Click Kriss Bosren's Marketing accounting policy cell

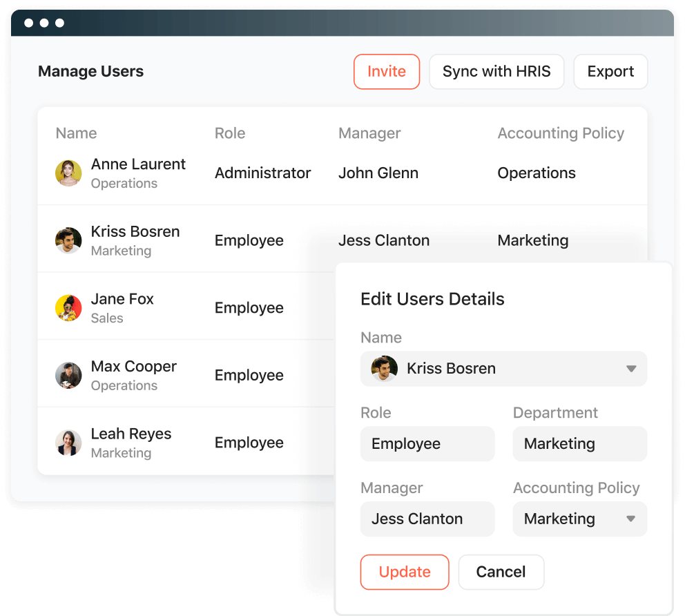coord(533,241)
